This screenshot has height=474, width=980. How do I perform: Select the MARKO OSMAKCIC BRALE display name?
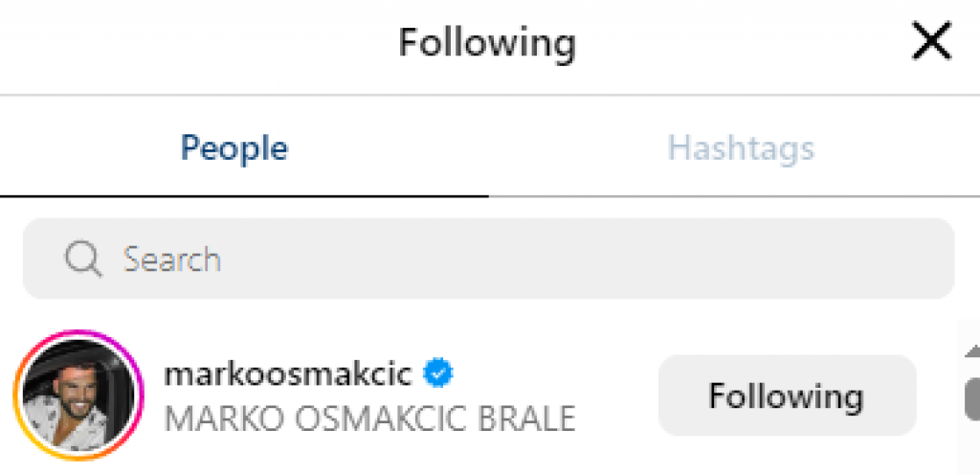pyautogui.click(x=370, y=418)
